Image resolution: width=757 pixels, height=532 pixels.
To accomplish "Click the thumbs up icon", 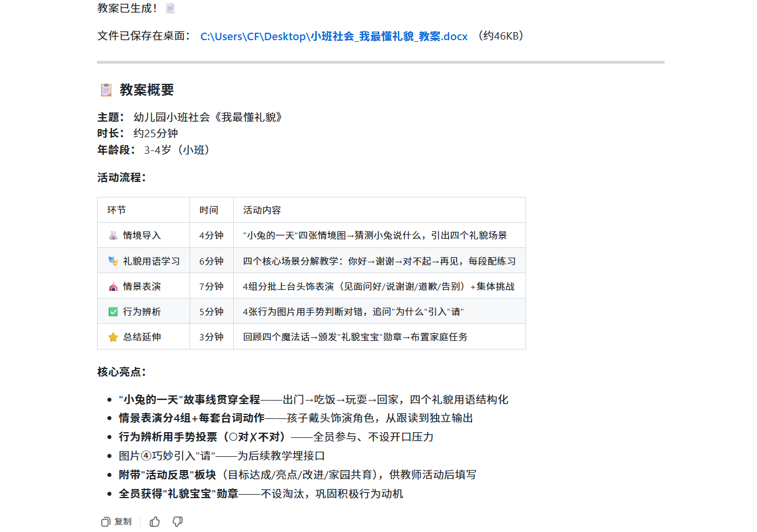I will pyautogui.click(x=155, y=522).
